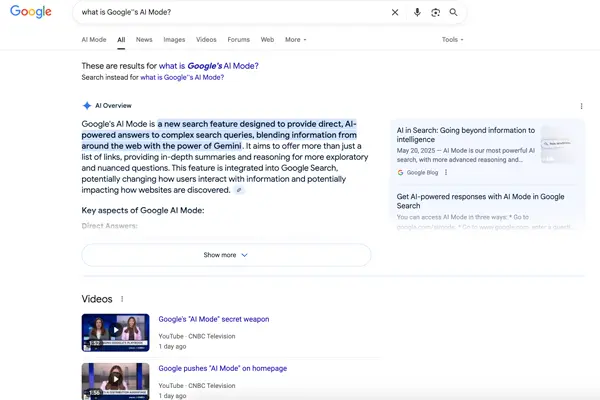
Task: Play the 'AI Mode on homepage' video thumbnail
Action: (x=116, y=381)
